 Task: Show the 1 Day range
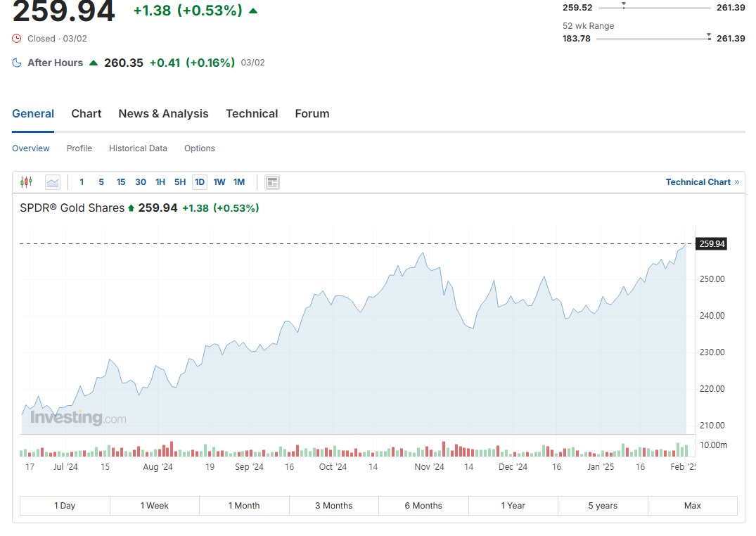point(65,506)
